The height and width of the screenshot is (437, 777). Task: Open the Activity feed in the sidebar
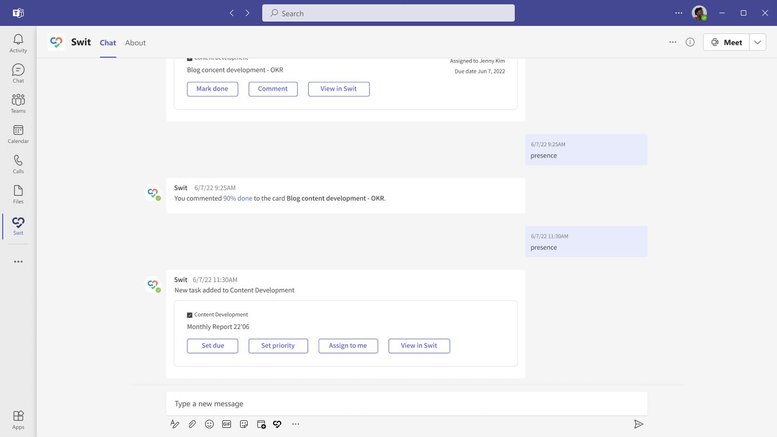pyautogui.click(x=18, y=43)
